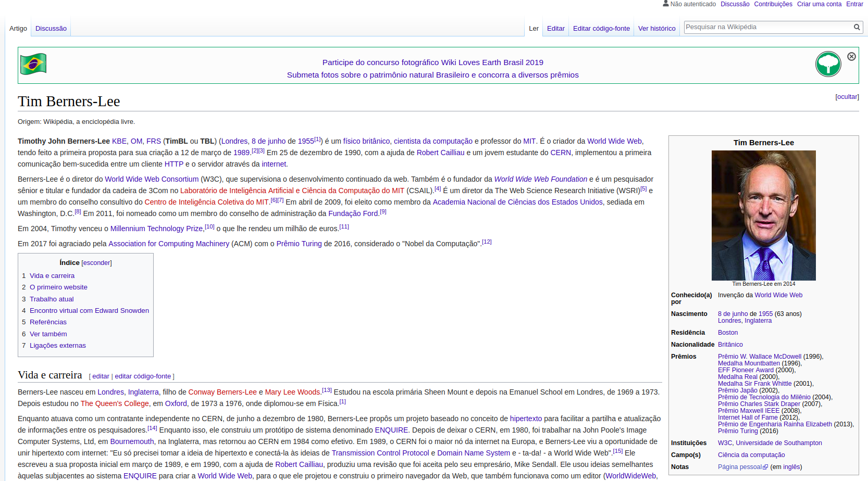Open the red link Conway Berners-Lee

[222, 392]
